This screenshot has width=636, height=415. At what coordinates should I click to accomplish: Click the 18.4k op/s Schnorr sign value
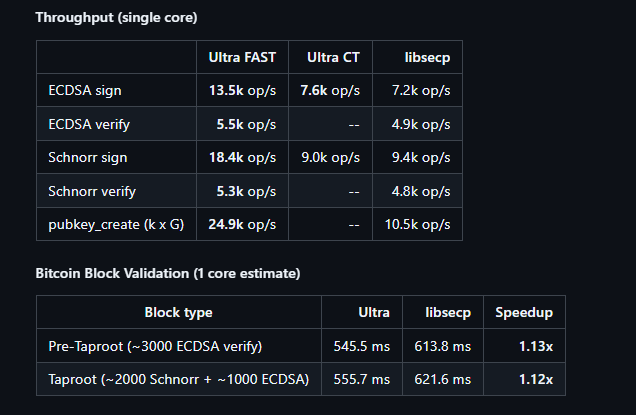242,157
